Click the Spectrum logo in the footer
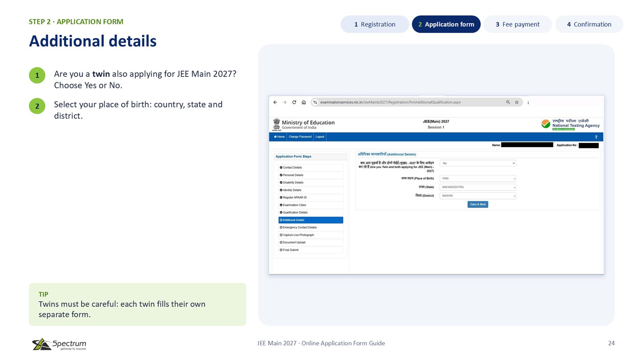The width and height of the screenshot is (644, 362). pyautogui.click(x=59, y=344)
